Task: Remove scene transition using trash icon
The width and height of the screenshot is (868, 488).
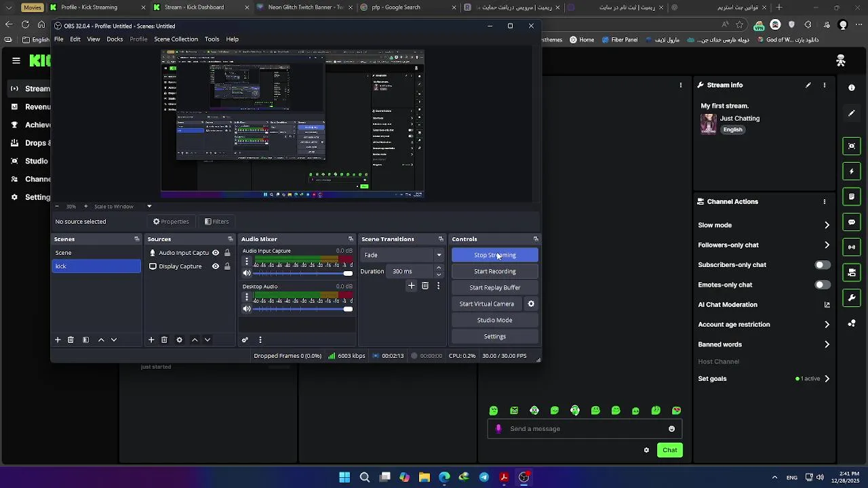Action: point(425,286)
